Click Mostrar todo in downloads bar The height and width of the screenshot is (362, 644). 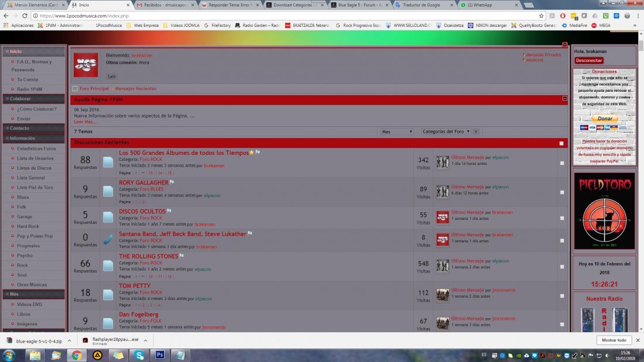[x=614, y=340]
